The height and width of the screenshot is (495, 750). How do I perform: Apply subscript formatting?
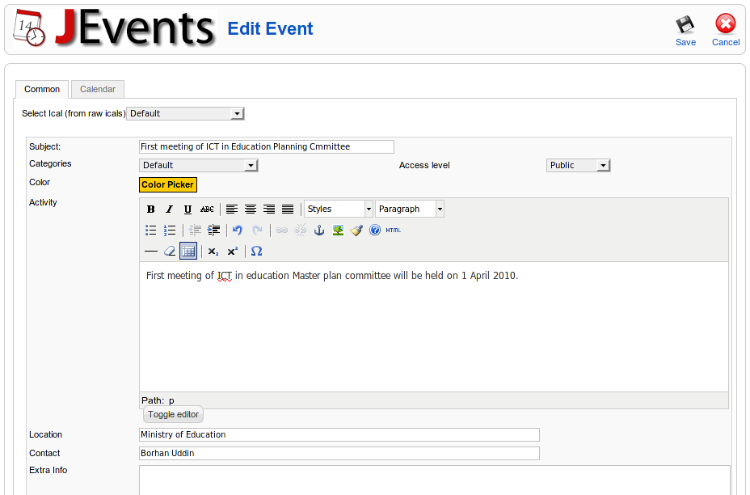[x=213, y=251]
